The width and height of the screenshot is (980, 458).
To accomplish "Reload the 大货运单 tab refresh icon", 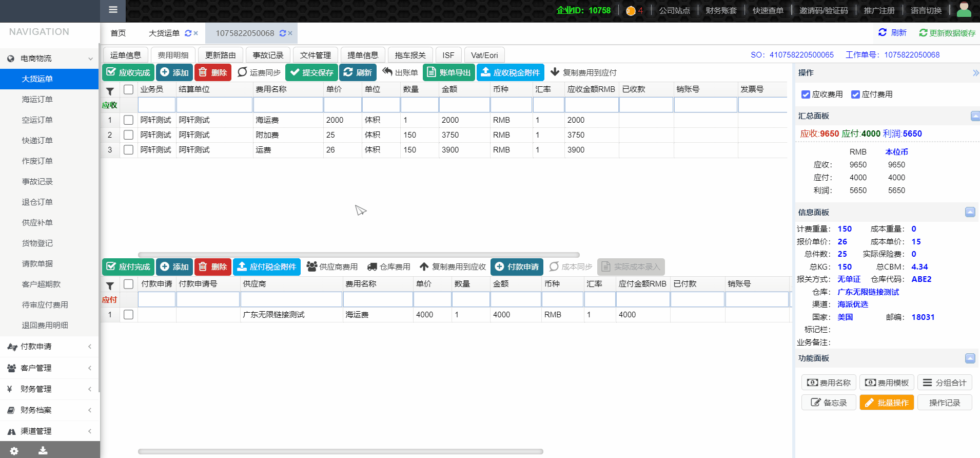I will point(188,33).
